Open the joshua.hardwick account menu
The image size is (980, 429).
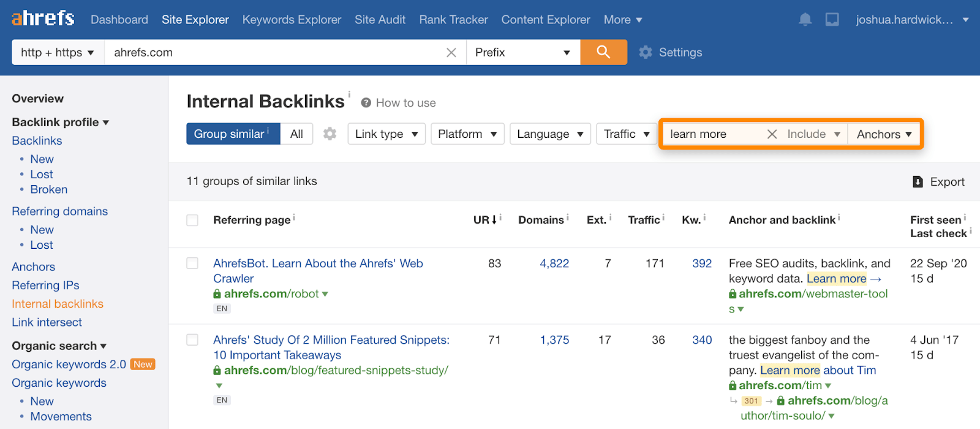tap(912, 20)
